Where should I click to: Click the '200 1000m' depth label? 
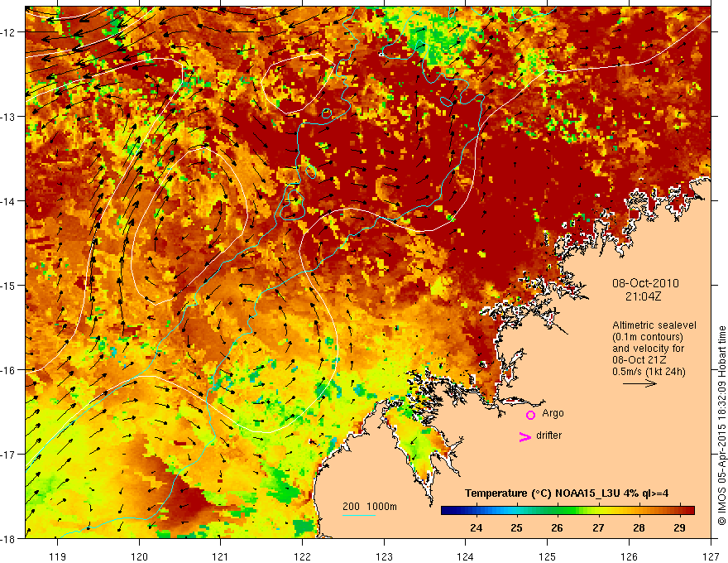(370, 507)
